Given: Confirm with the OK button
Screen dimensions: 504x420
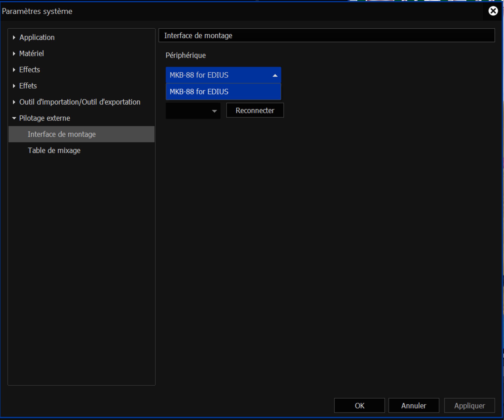Looking at the screenshot, I should (x=359, y=405).
